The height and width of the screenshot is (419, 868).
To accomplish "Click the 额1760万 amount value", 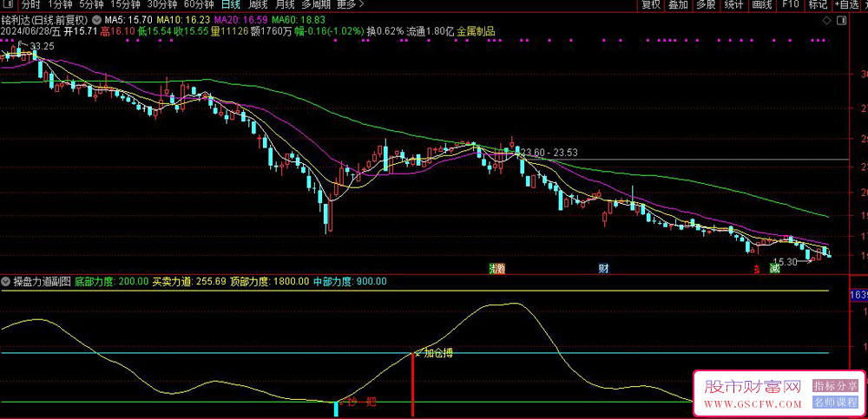I will click(273, 31).
